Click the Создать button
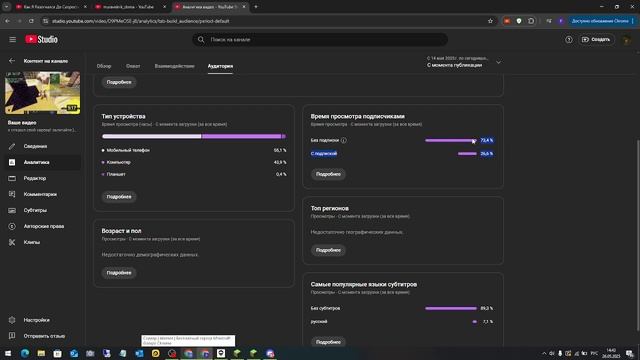 pyautogui.click(x=596, y=40)
